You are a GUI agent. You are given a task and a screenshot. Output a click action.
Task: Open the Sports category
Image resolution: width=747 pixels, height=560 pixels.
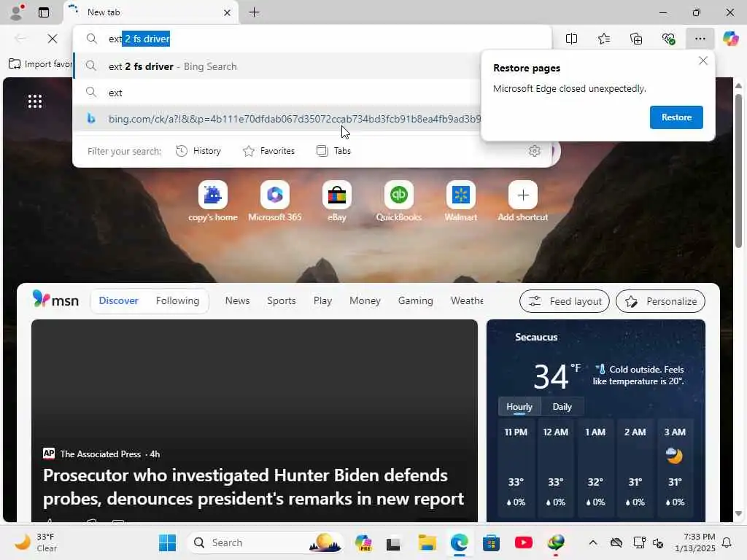click(281, 300)
